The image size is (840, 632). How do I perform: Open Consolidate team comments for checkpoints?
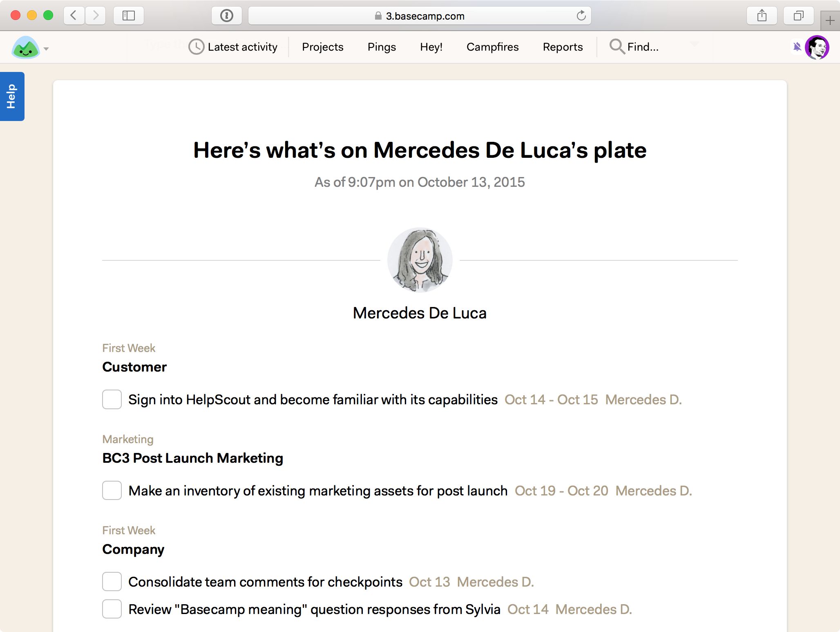click(265, 582)
